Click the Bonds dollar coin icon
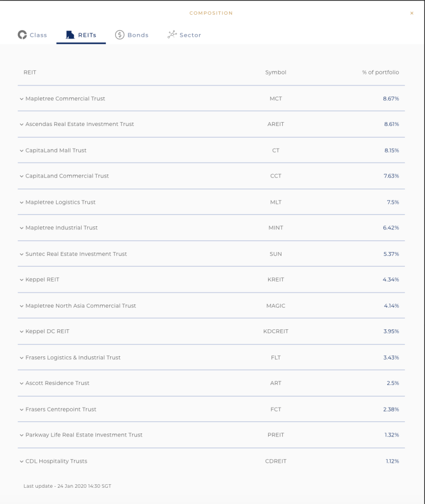 (120, 35)
